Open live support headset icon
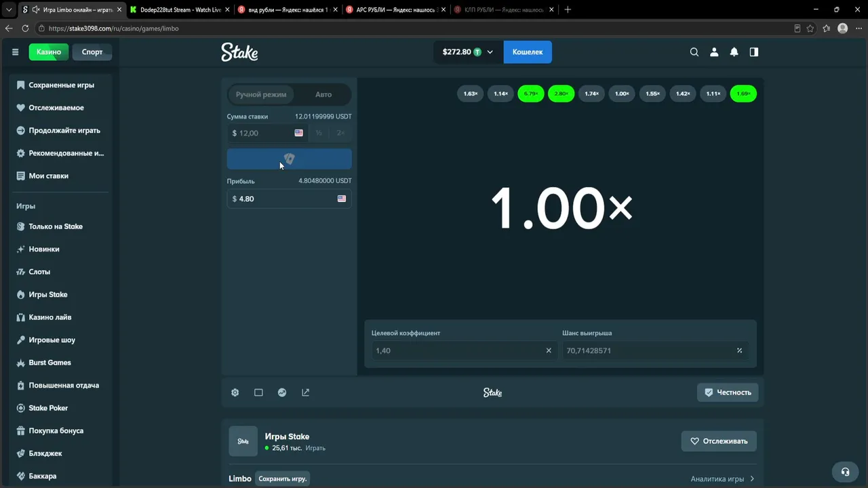This screenshot has height=488, width=868. (x=845, y=472)
